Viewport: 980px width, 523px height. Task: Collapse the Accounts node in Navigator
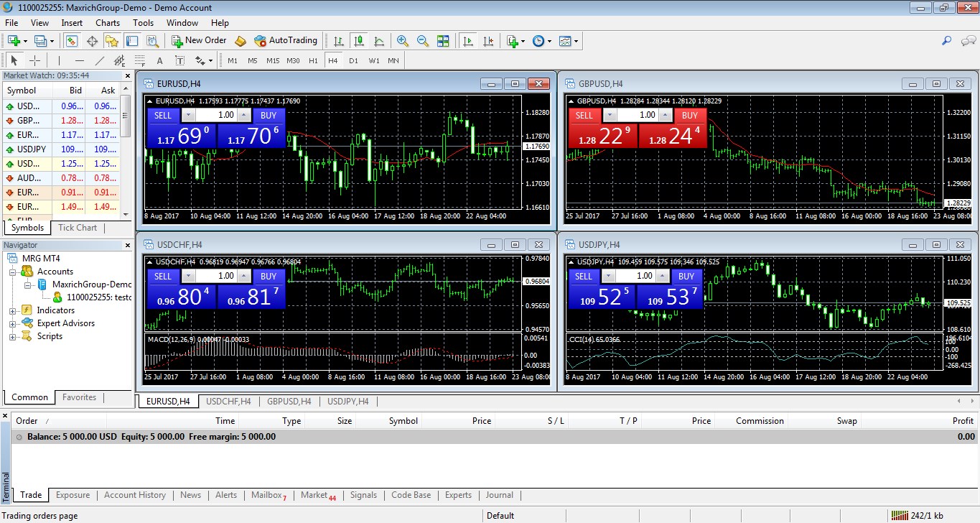[x=12, y=272]
